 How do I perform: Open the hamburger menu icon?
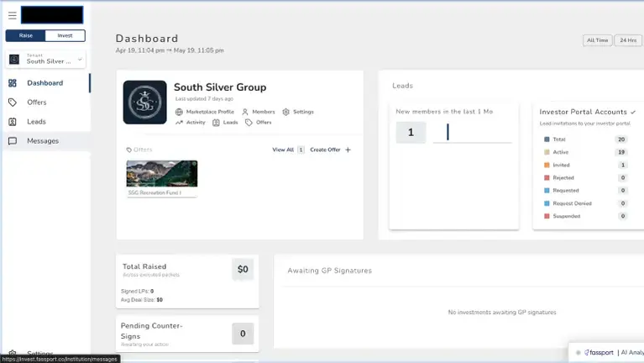(x=13, y=16)
